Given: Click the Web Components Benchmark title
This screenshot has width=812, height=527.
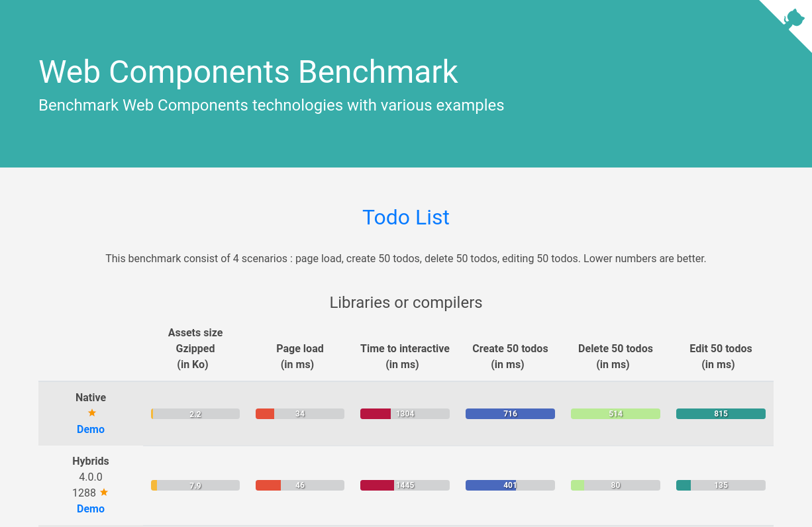Looking at the screenshot, I should [248, 72].
